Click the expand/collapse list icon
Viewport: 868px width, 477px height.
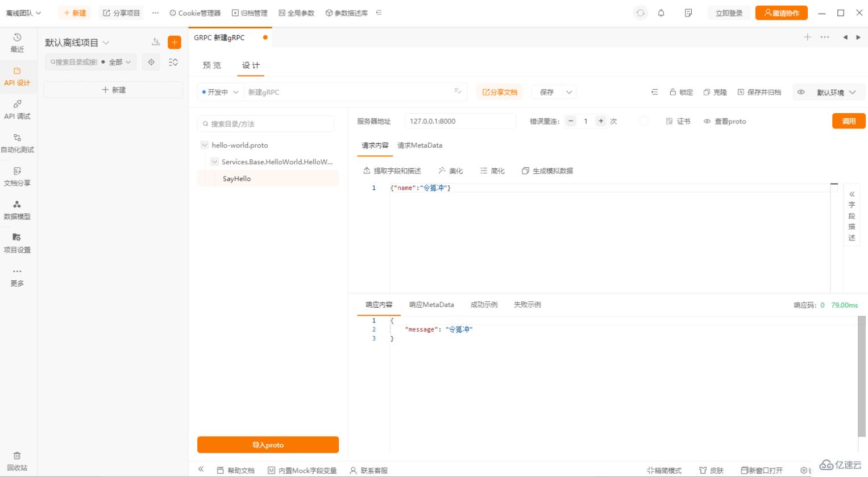(173, 62)
